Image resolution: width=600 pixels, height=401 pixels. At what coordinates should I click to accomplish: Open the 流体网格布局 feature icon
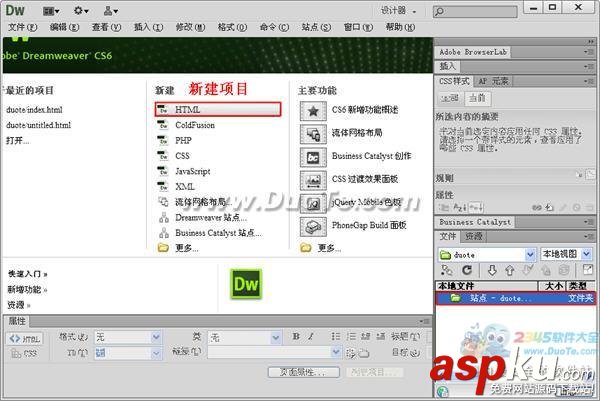pyautogui.click(x=313, y=134)
